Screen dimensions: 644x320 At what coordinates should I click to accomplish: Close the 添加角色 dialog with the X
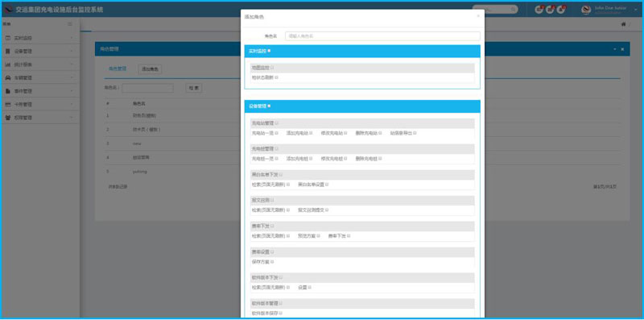point(478,16)
